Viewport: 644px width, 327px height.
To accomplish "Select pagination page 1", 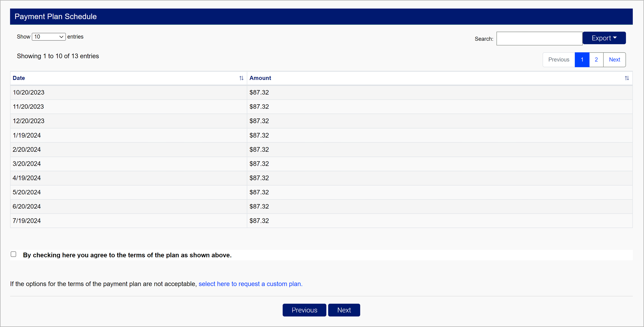I will [x=582, y=60].
